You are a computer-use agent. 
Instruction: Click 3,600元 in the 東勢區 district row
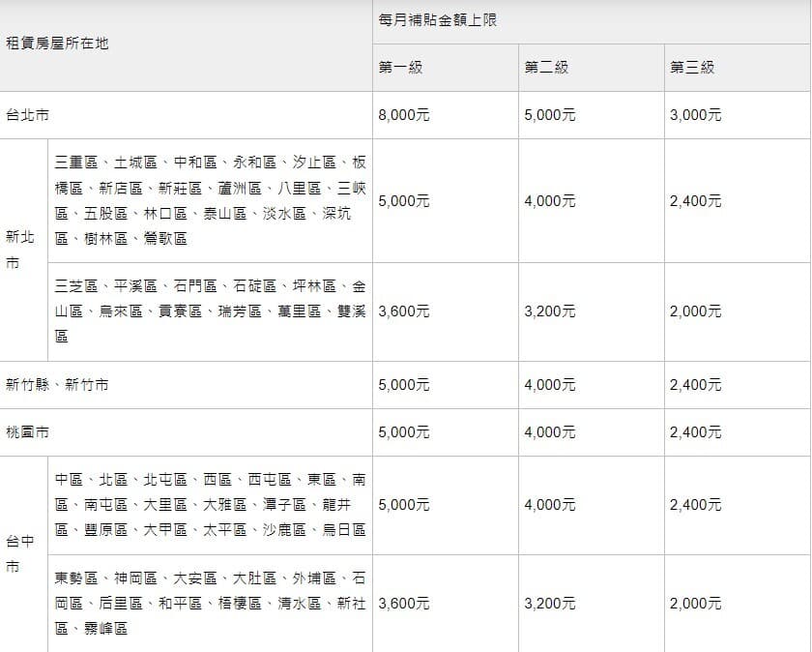point(404,604)
